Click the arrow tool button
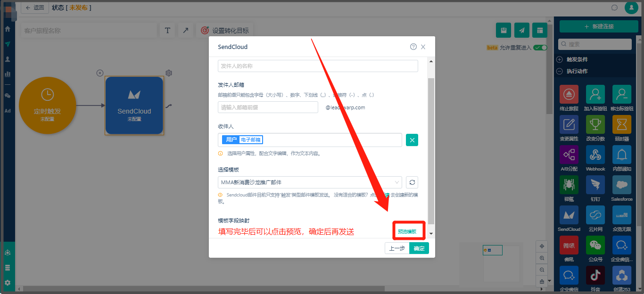The image size is (644, 294). (x=185, y=30)
